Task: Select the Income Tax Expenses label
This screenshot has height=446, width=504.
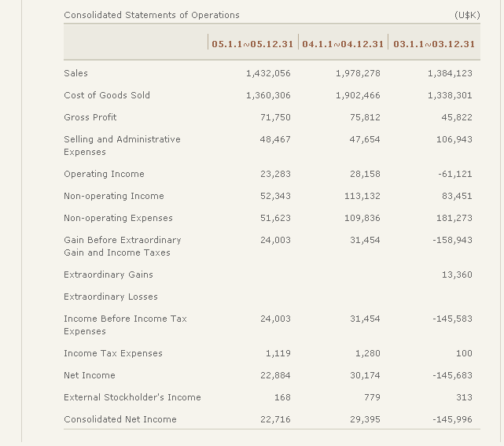Action: (113, 353)
